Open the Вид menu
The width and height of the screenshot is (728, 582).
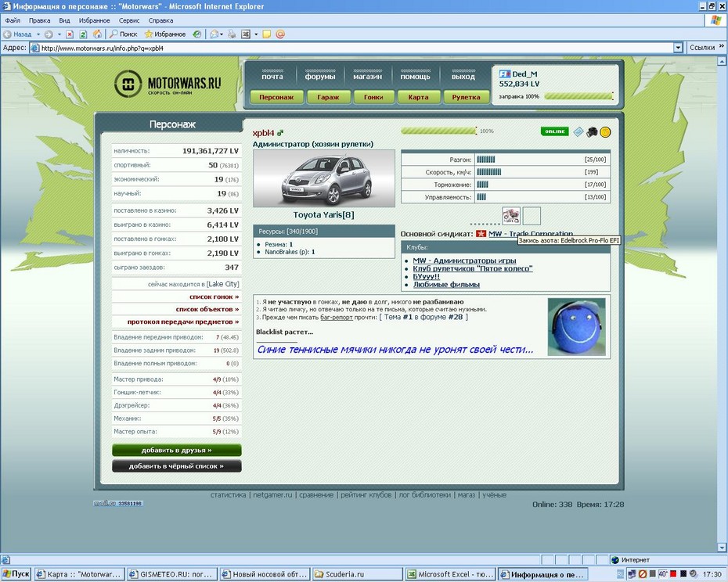(x=64, y=20)
